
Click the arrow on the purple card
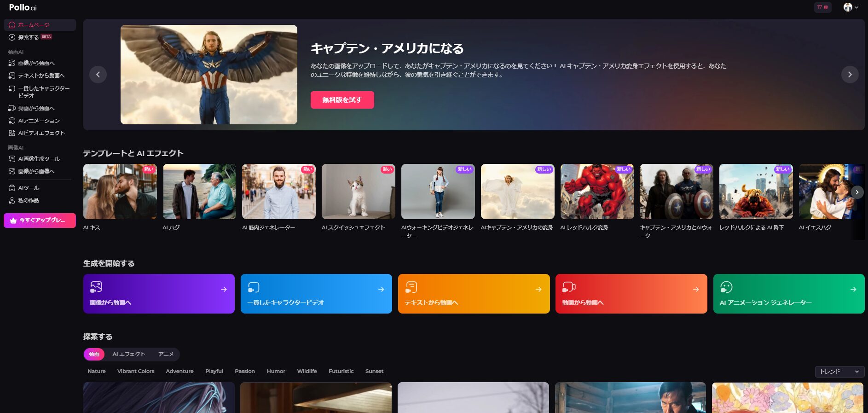(224, 290)
